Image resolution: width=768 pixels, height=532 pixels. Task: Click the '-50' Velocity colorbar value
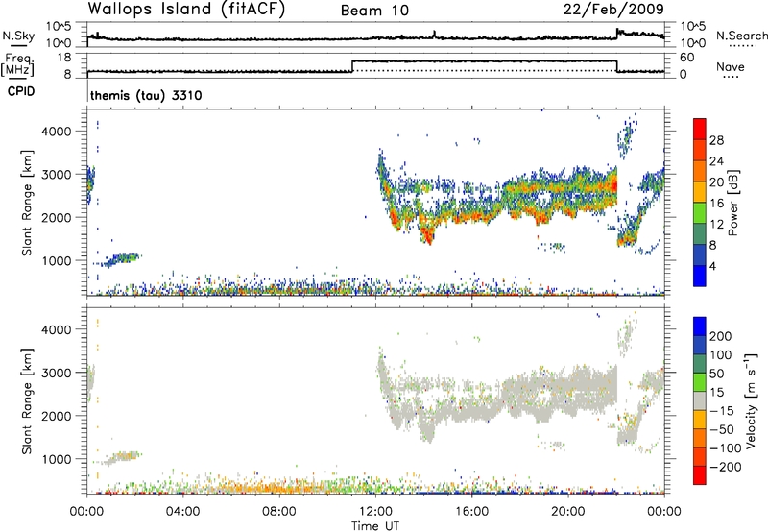coord(722,430)
